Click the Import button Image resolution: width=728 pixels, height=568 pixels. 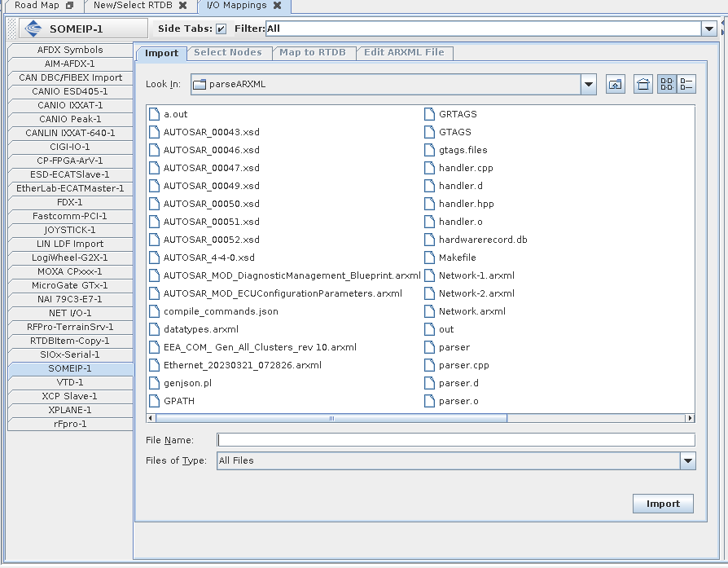[663, 504]
